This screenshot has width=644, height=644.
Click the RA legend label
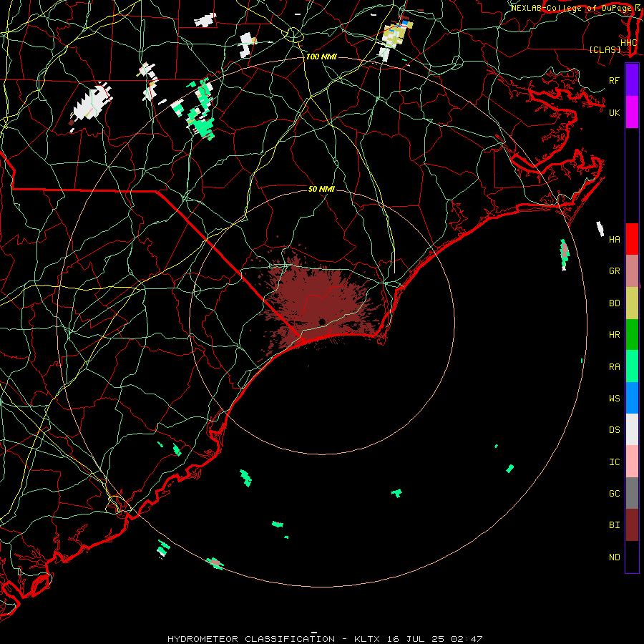point(615,367)
